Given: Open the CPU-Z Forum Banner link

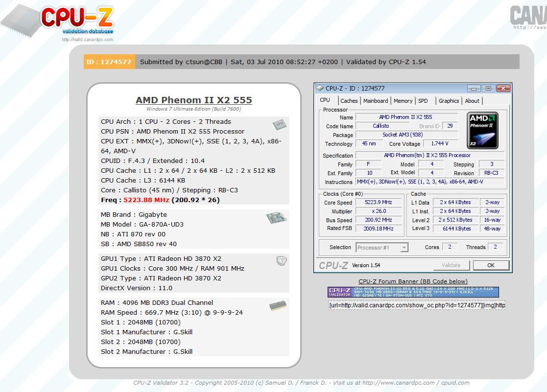Looking at the screenshot, I should [413, 281].
